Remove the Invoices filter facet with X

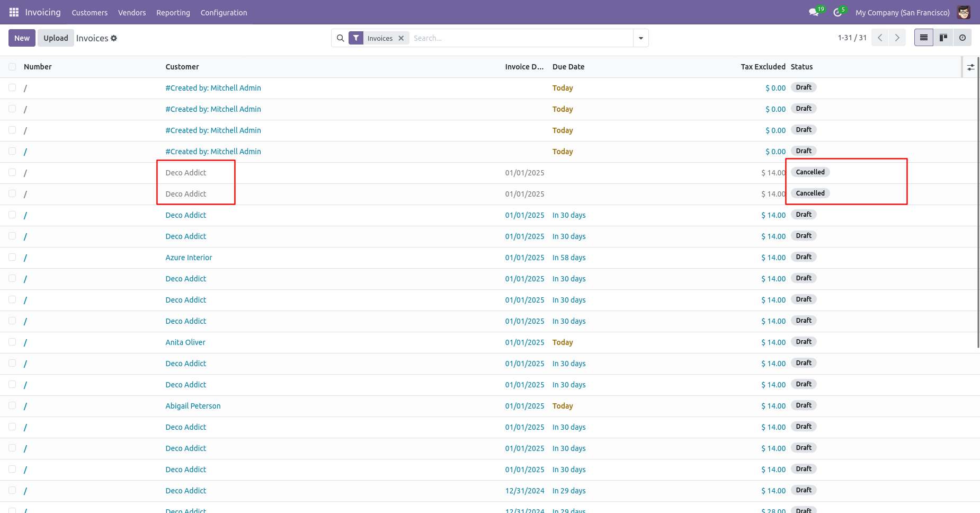pyautogui.click(x=401, y=38)
